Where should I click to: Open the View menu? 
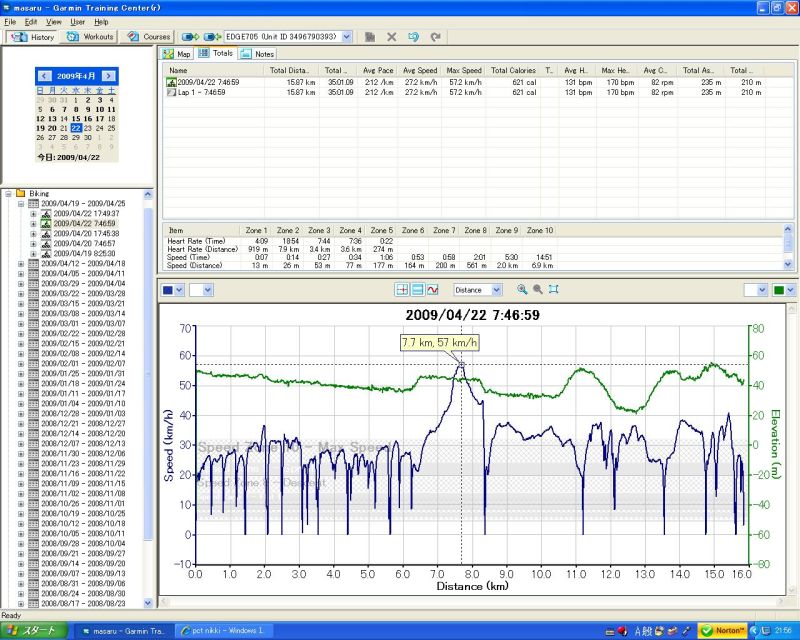point(54,22)
